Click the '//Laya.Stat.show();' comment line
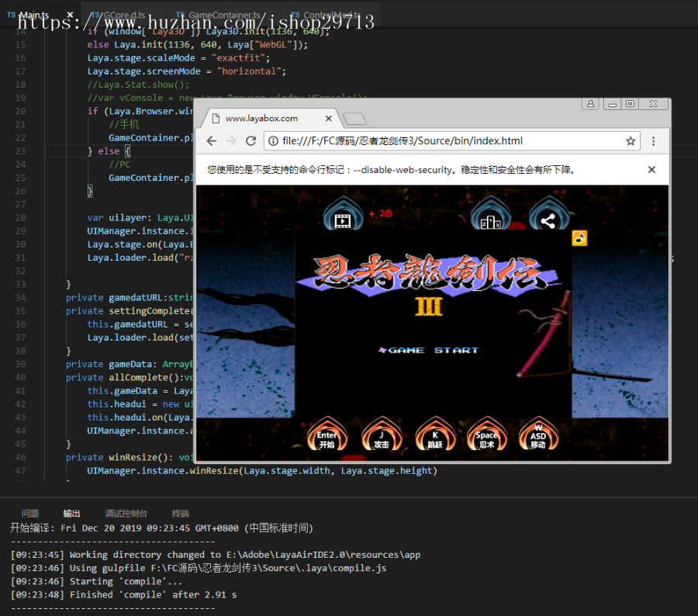This screenshot has height=616, width=698. [x=138, y=85]
